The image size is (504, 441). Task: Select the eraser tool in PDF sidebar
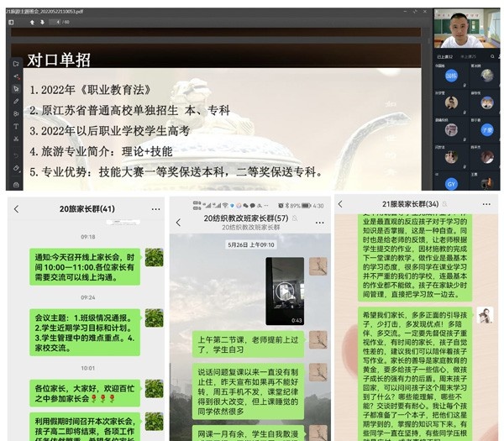pos(16,167)
